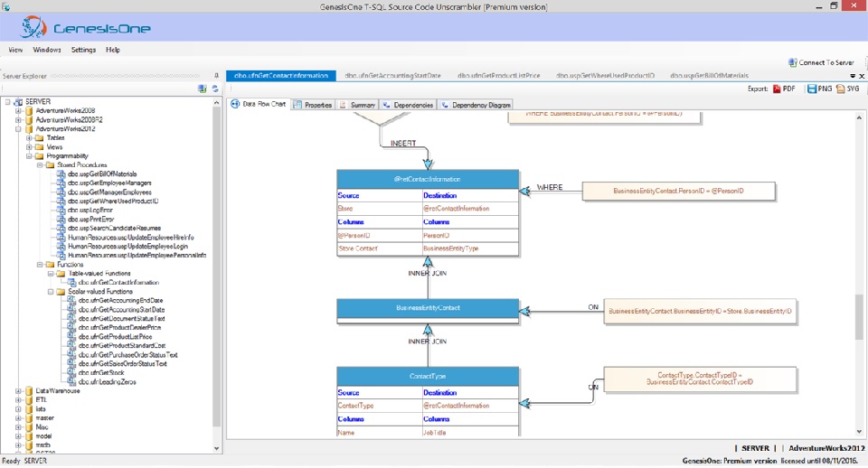The image size is (868, 468).
Task: Open the Dependencies tab
Action: 408,105
